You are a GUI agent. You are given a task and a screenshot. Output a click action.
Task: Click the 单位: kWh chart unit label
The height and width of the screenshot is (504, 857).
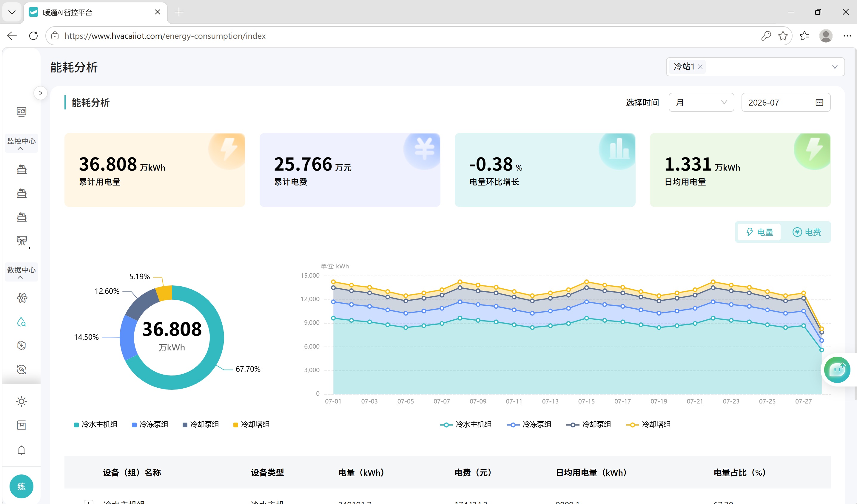335,266
